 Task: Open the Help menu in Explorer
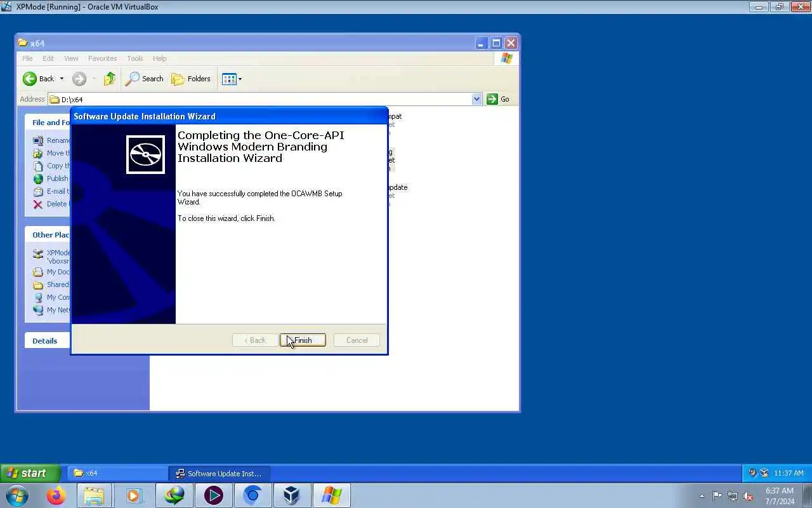click(159, 58)
